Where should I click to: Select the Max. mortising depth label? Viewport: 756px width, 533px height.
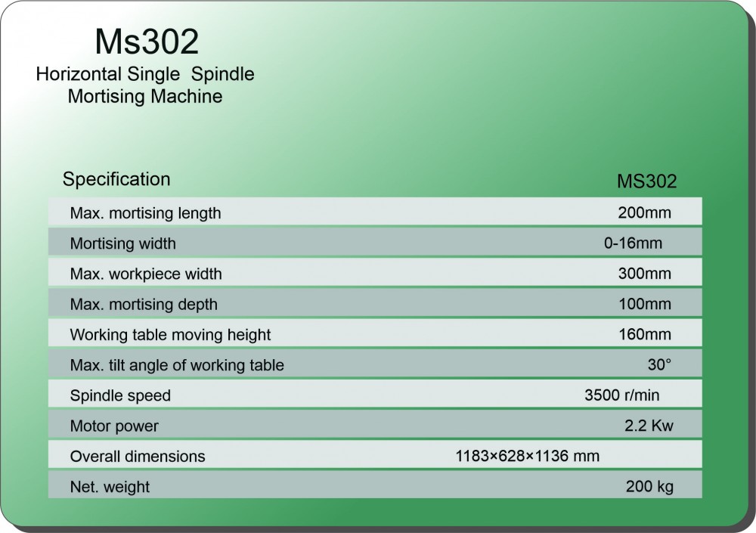pos(144,305)
